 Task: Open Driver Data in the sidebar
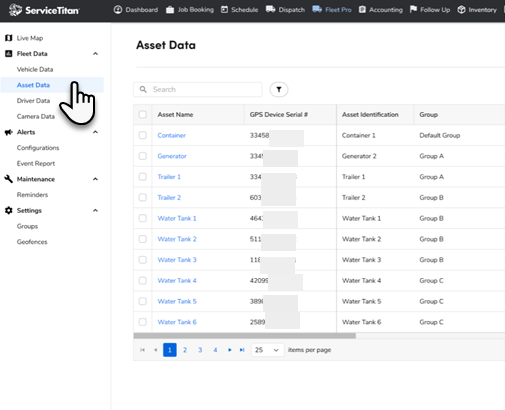click(33, 101)
